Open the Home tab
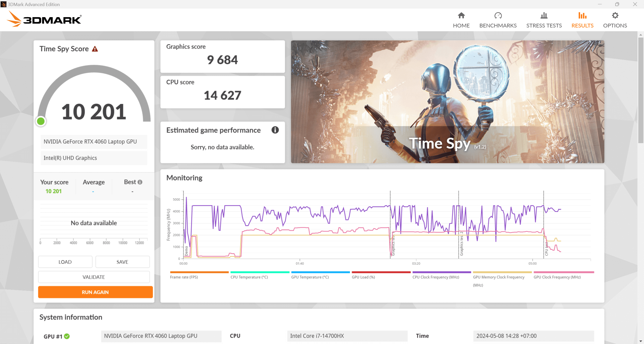This screenshot has width=644, height=344. coord(461,20)
